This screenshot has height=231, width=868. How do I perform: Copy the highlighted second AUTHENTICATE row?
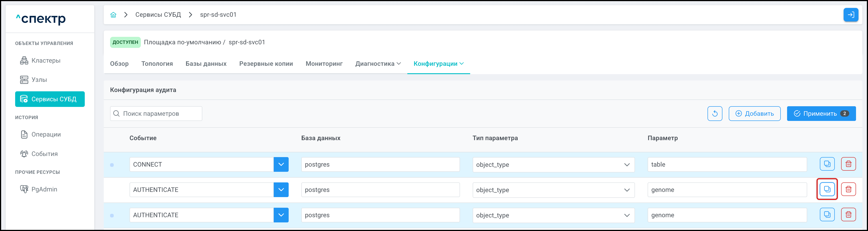coord(827,189)
